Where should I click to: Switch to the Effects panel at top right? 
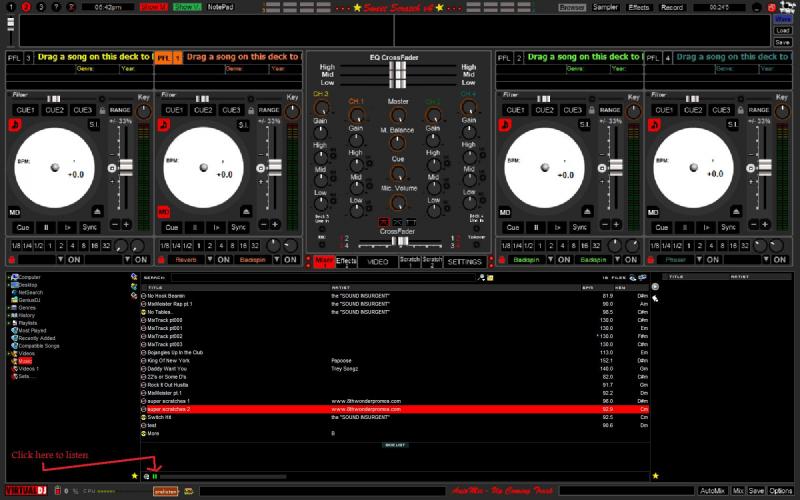coord(638,7)
